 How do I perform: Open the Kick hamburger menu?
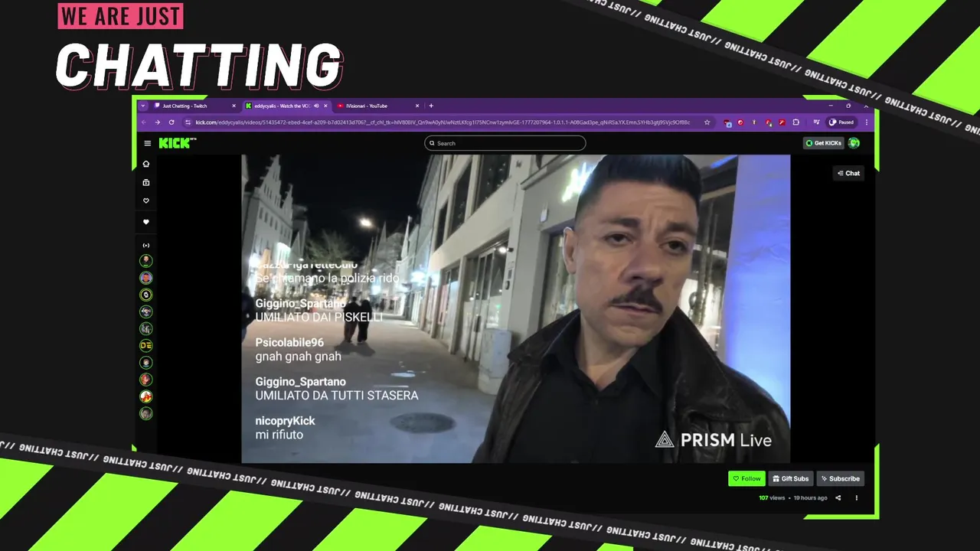click(x=148, y=143)
